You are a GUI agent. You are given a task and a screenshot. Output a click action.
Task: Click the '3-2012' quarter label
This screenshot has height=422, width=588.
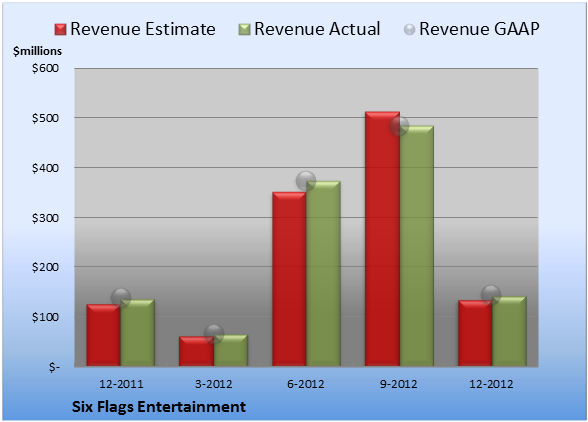214,384
